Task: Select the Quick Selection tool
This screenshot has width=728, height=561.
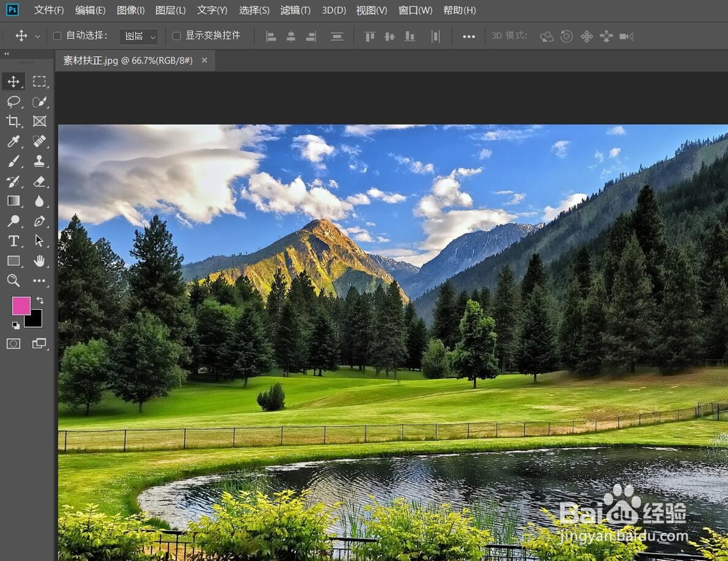Action: [39, 101]
